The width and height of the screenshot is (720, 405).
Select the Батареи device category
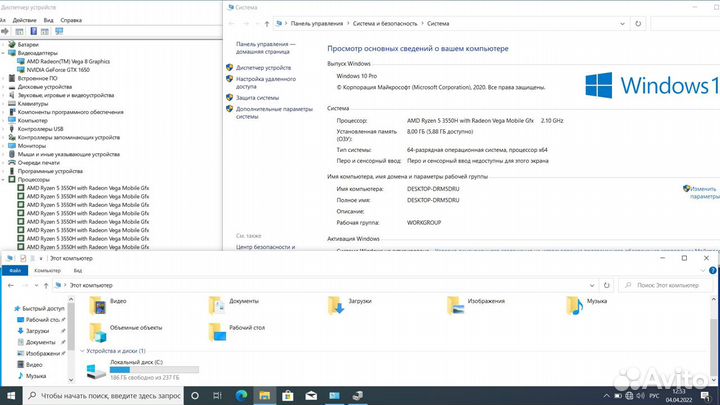tap(28, 45)
